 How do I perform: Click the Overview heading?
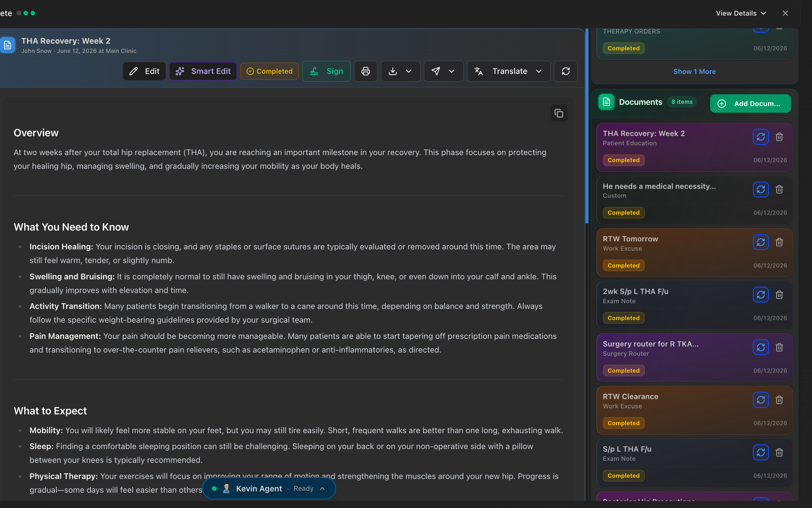[x=36, y=133]
